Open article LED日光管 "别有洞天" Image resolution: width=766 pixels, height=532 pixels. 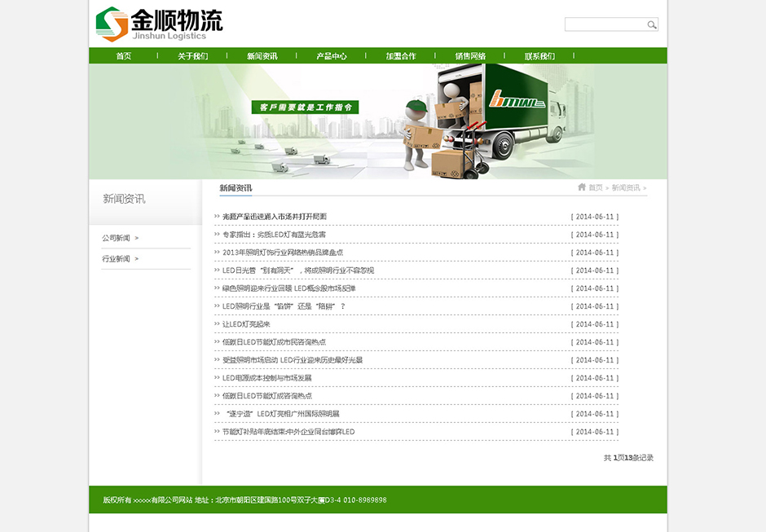[298, 270]
